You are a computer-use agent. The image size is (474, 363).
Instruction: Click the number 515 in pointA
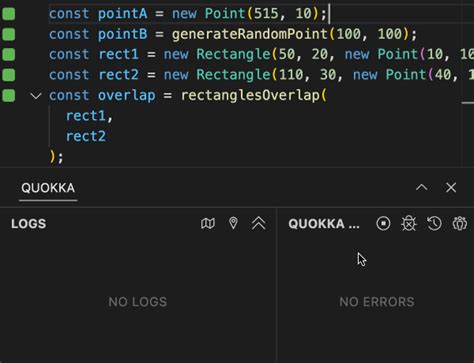(x=266, y=14)
